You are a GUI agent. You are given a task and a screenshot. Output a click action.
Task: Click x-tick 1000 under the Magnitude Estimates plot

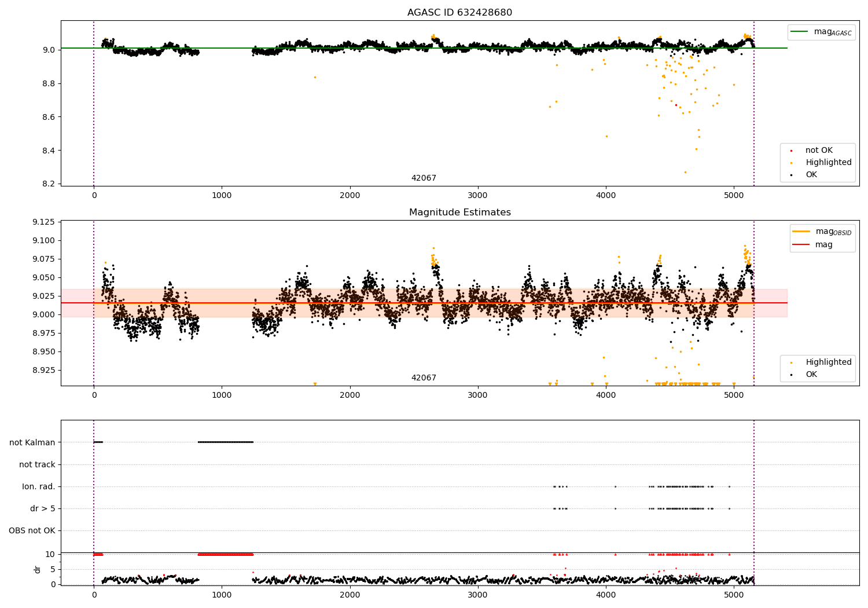(x=222, y=395)
